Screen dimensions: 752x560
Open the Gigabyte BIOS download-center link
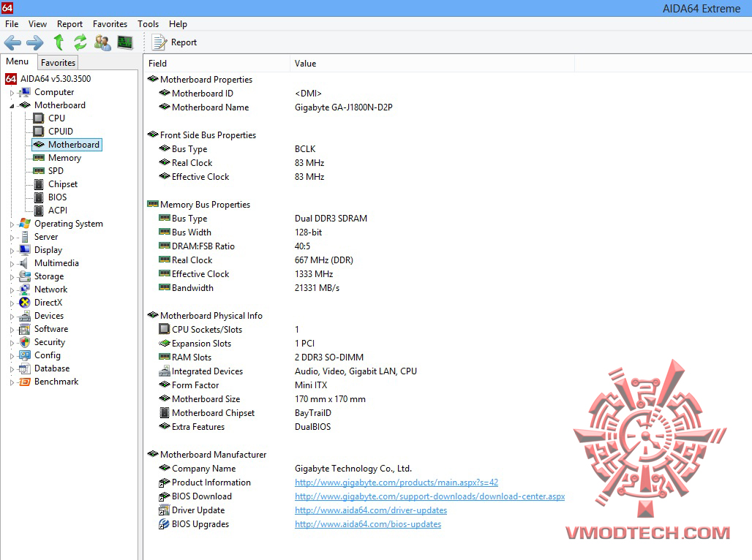tap(429, 496)
